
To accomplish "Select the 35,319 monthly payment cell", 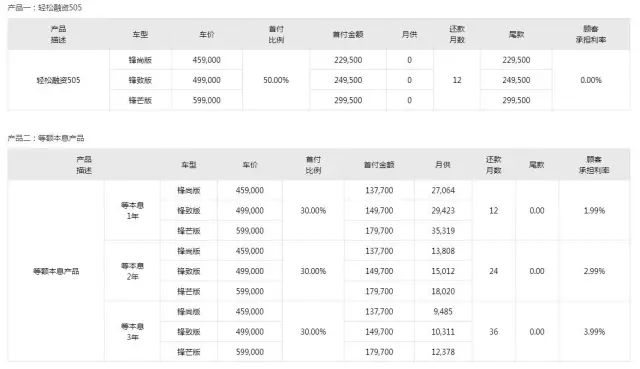I will tap(443, 231).
